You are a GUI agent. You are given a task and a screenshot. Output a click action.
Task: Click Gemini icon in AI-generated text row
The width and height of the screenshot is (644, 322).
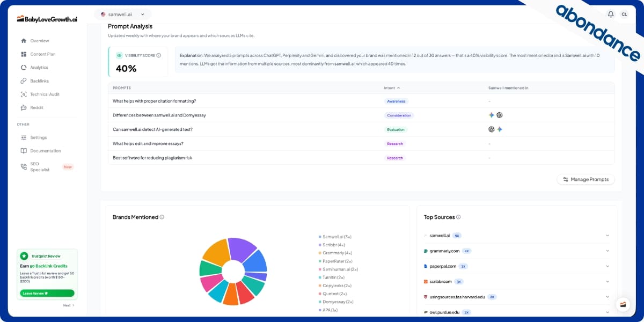(x=500, y=129)
